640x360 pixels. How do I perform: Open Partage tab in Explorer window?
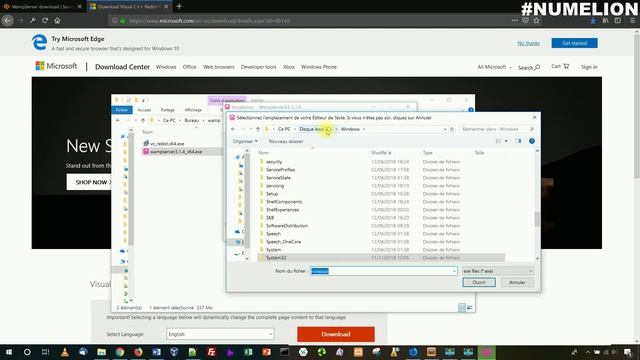(167, 110)
